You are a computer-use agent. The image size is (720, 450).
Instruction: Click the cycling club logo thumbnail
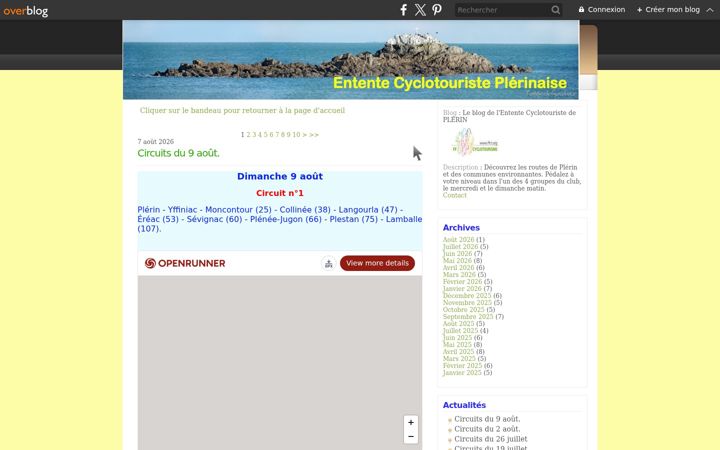click(475, 142)
